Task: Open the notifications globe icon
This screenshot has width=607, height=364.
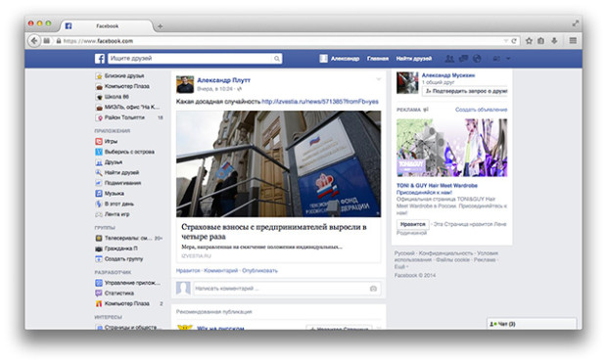Action: click(x=477, y=59)
